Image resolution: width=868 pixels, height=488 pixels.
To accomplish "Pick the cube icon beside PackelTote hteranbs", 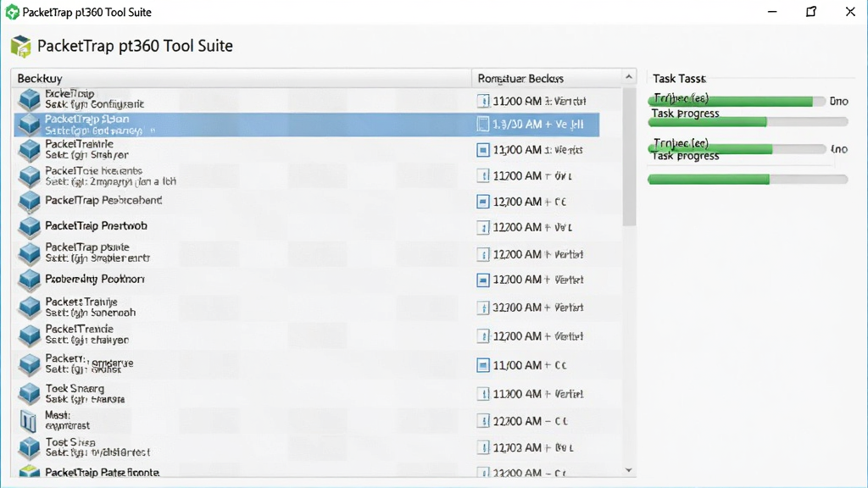I will pos(30,176).
